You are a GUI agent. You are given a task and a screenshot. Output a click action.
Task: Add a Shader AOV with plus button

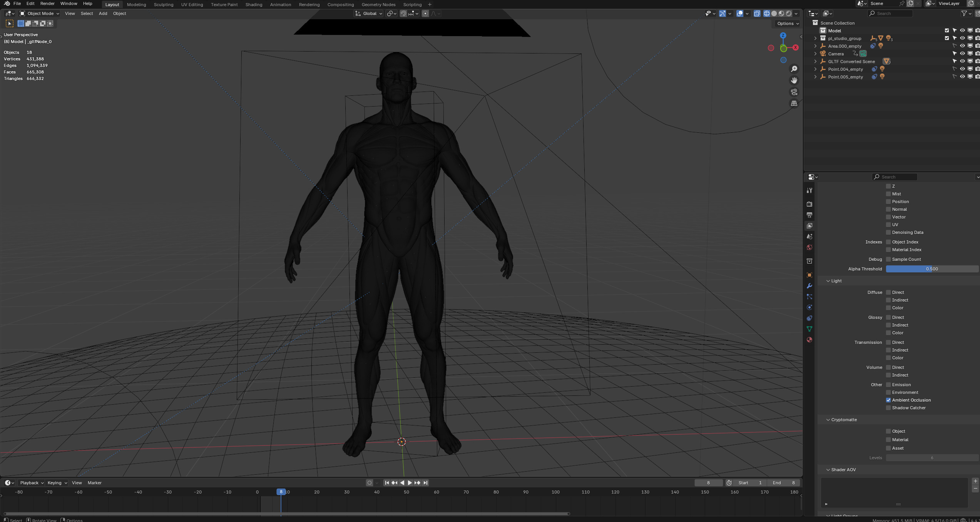pyautogui.click(x=975, y=481)
